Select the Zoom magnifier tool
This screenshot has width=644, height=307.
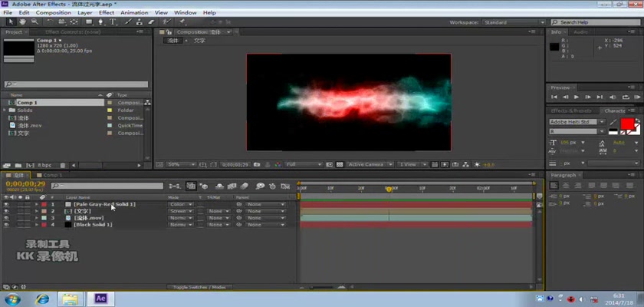tap(35, 21)
